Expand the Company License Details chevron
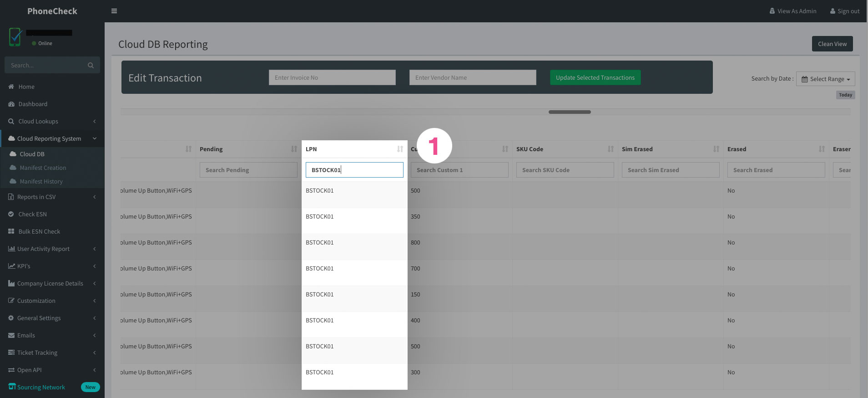 (94, 283)
